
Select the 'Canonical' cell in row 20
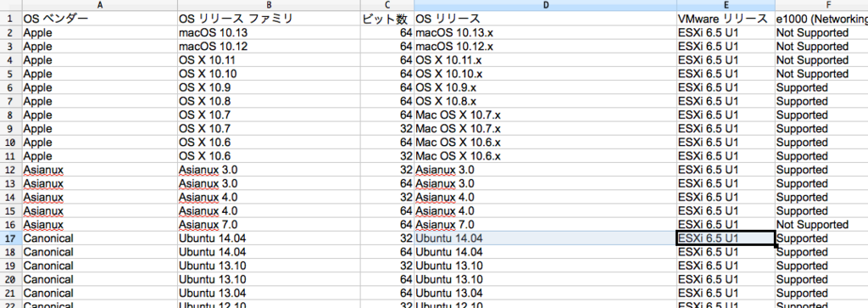[x=100, y=279]
